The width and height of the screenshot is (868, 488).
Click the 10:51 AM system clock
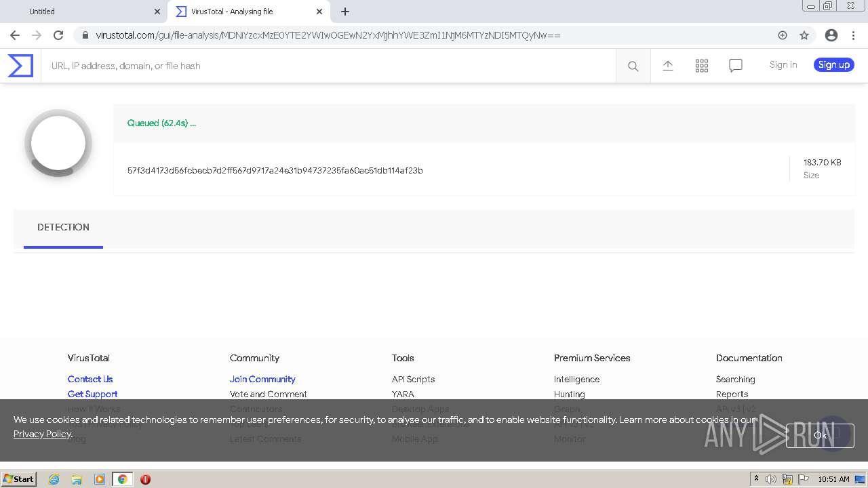click(x=833, y=479)
